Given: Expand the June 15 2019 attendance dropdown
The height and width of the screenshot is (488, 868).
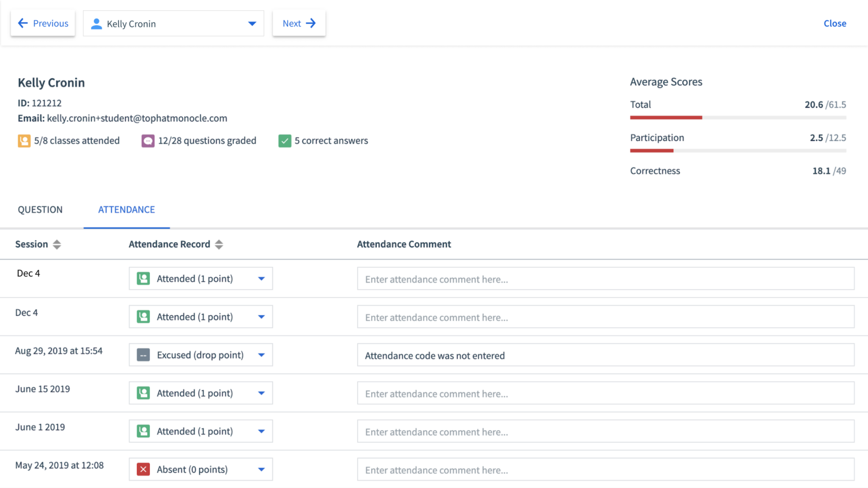Looking at the screenshot, I should 261,393.
